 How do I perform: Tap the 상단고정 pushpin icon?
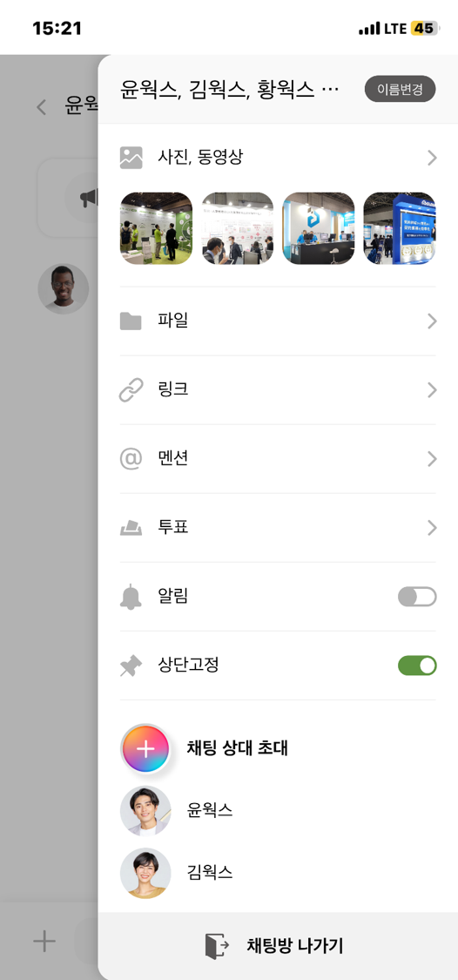(x=131, y=666)
